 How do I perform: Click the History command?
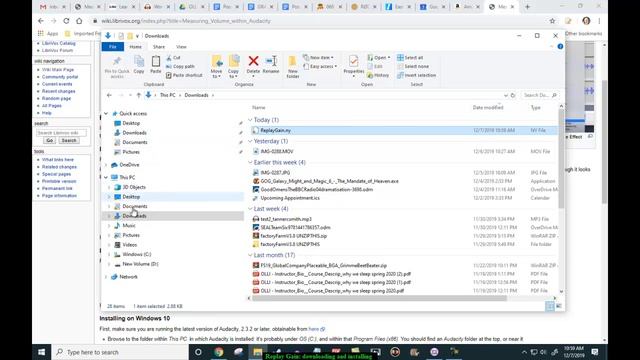(x=378, y=75)
